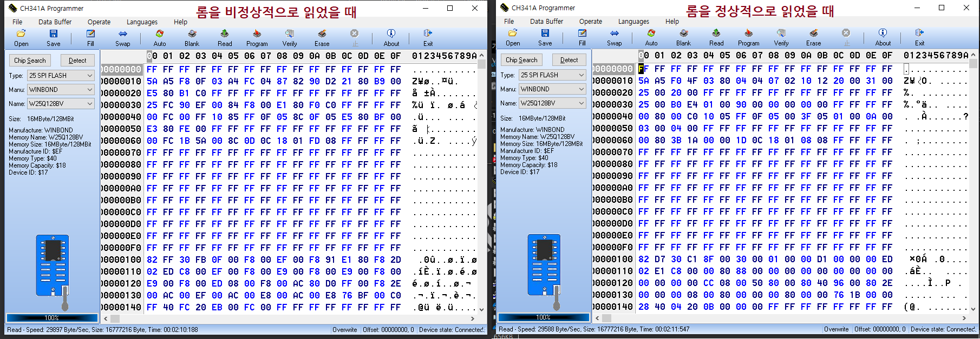Click address 00000100 row label, left window
The height and width of the screenshot is (339, 980).
coord(122,260)
